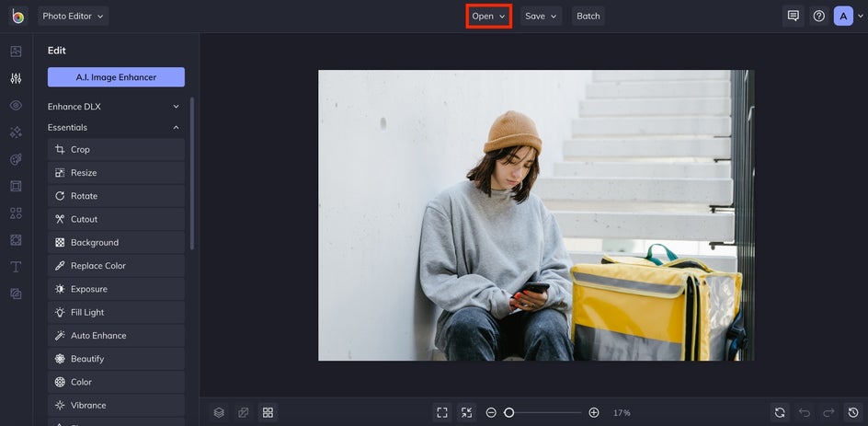The width and height of the screenshot is (868, 426).
Task: Click the zoom in plus icon
Action: point(594,412)
